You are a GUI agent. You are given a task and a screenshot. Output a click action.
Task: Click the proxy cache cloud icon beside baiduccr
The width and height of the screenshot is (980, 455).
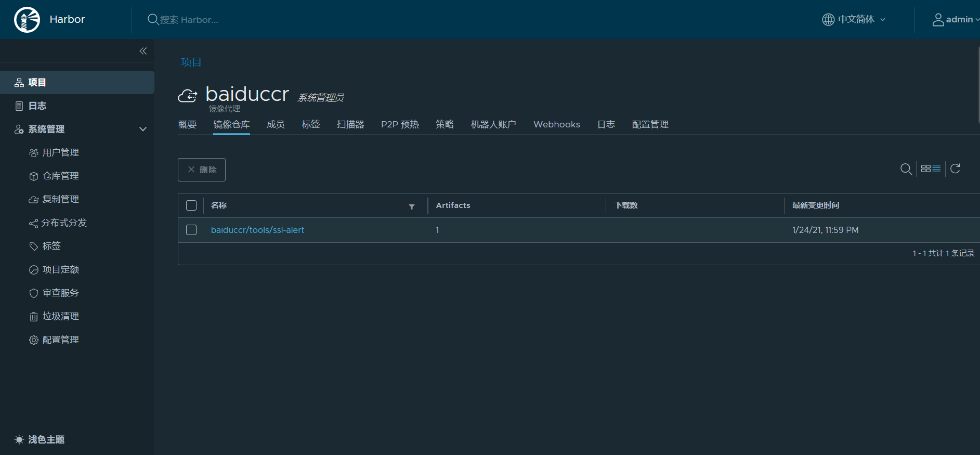(x=188, y=96)
